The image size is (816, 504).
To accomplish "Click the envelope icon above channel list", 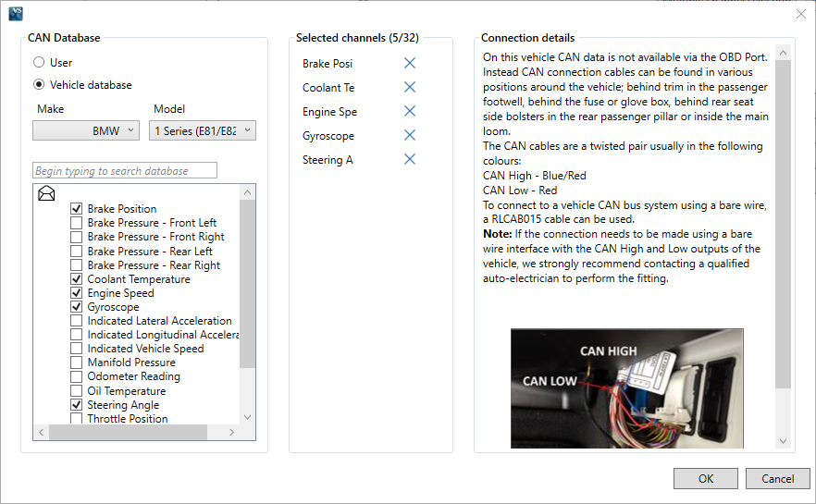I will pos(46,193).
